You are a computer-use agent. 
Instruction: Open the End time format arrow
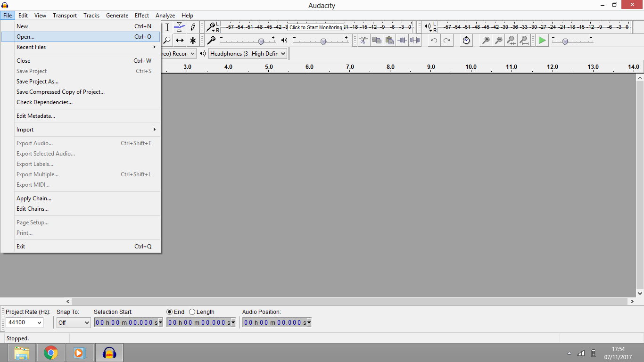tap(233, 323)
